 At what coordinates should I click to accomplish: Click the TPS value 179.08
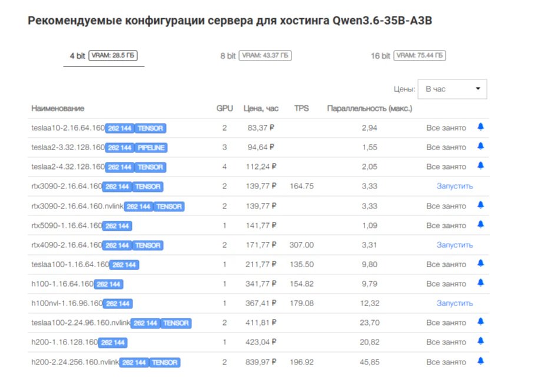pos(302,303)
